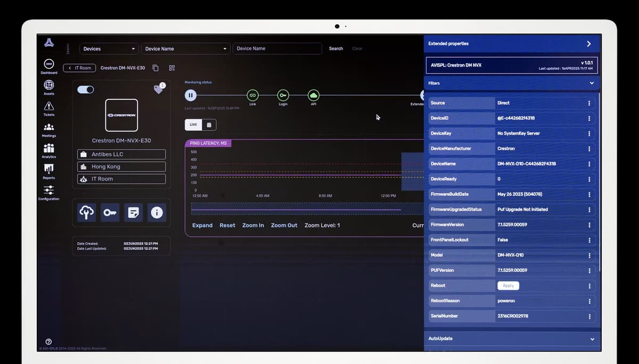Screen dimensions: 639x364
Task: Copy device name with the copy icon
Action: (155, 68)
